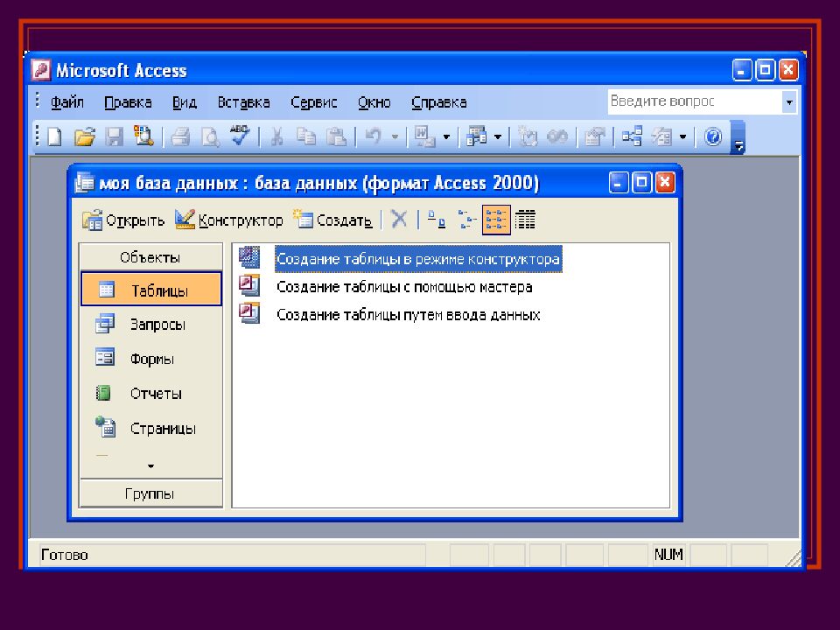Click the Конструктор button

click(x=229, y=220)
